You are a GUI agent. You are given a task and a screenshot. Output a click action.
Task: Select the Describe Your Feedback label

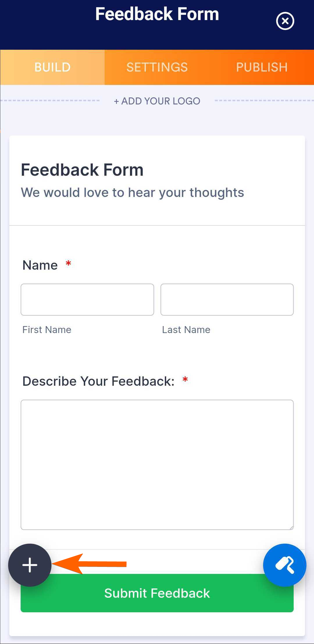(98, 381)
